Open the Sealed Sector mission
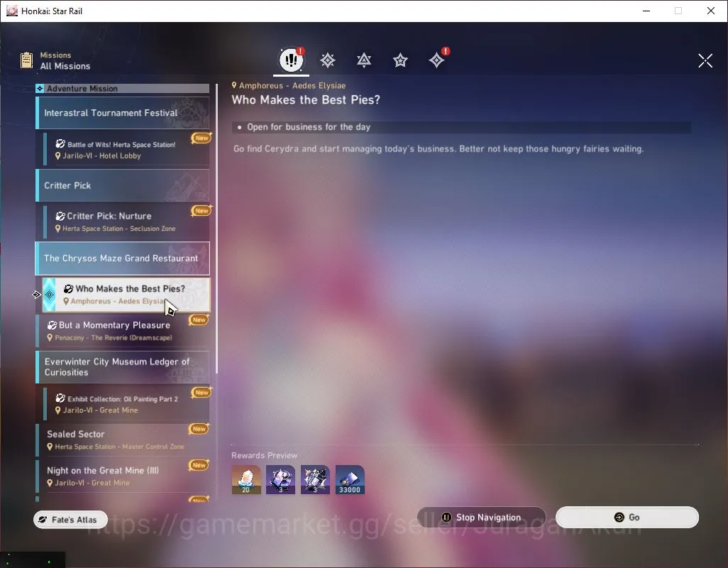The image size is (728, 568). pyautogui.click(x=123, y=439)
